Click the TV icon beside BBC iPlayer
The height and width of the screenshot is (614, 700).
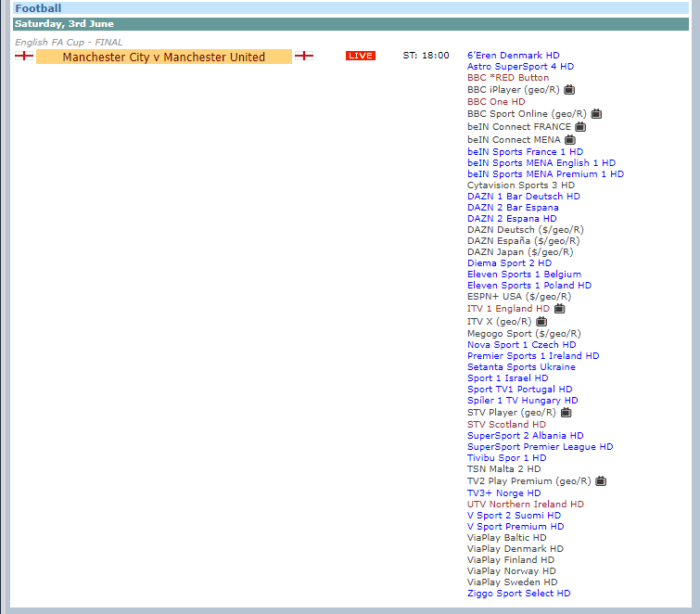click(569, 89)
